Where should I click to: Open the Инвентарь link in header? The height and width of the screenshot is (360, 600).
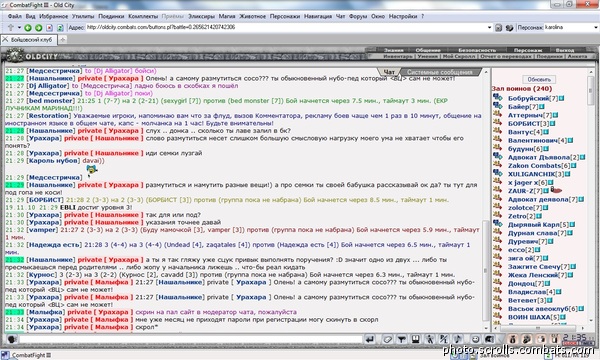398,56
